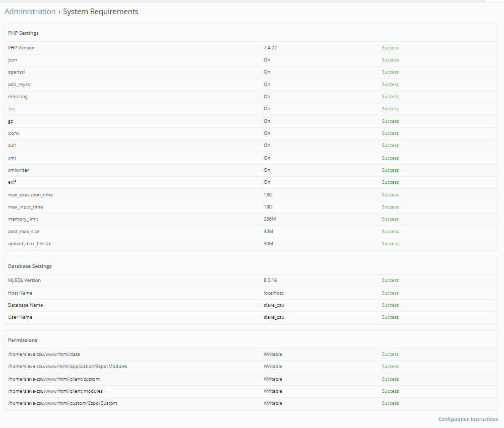The image size is (504, 428).
Task: Open the Configuration Instructions link
Action: 468,419
